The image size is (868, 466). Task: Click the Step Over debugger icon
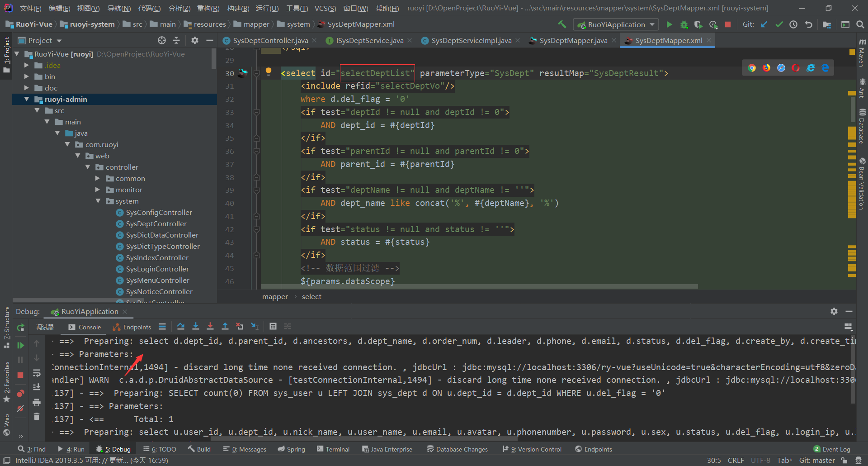pos(181,327)
